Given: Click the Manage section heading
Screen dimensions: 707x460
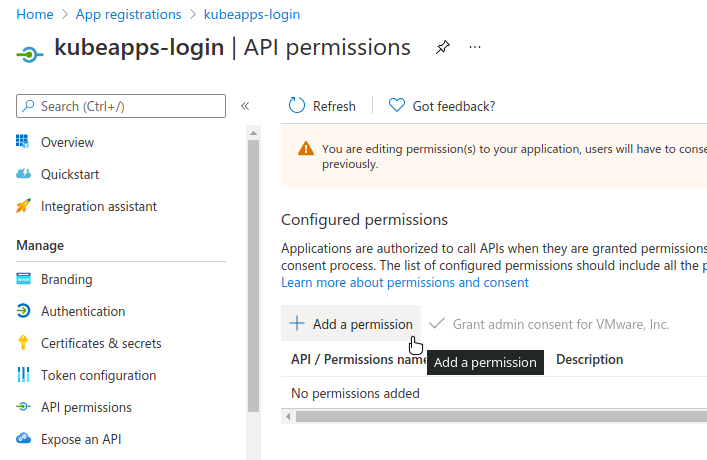Looking at the screenshot, I should pyautogui.click(x=40, y=245).
